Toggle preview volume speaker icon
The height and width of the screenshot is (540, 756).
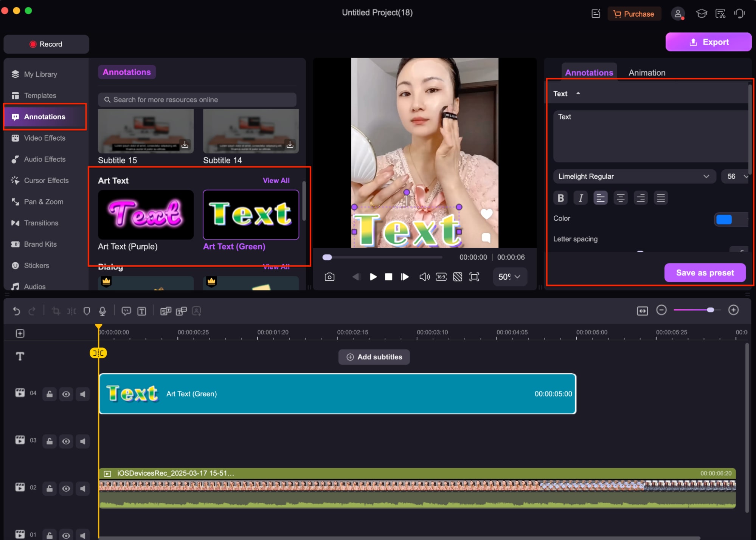[424, 277]
